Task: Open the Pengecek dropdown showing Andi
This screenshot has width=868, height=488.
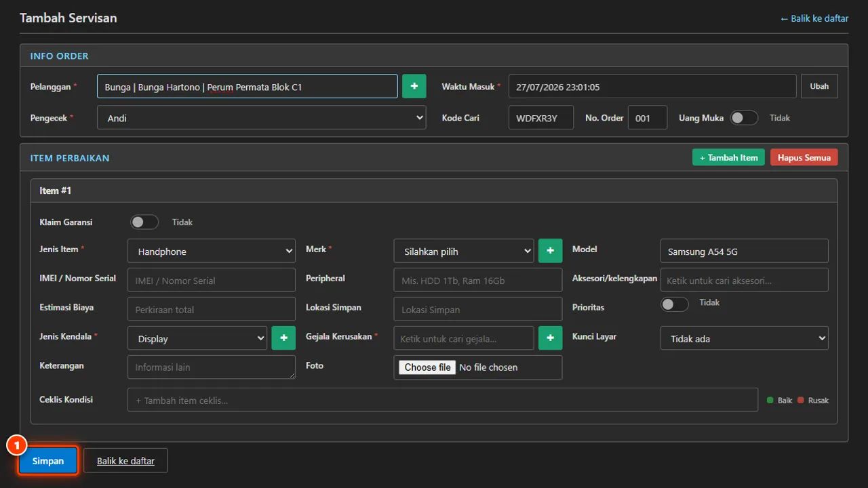Action: [x=262, y=118]
